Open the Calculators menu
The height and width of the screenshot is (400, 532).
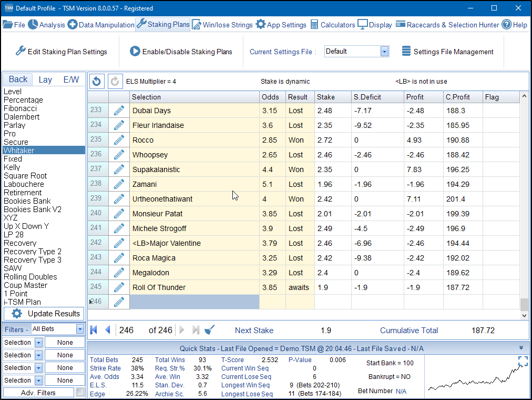(x=332, y=25)
